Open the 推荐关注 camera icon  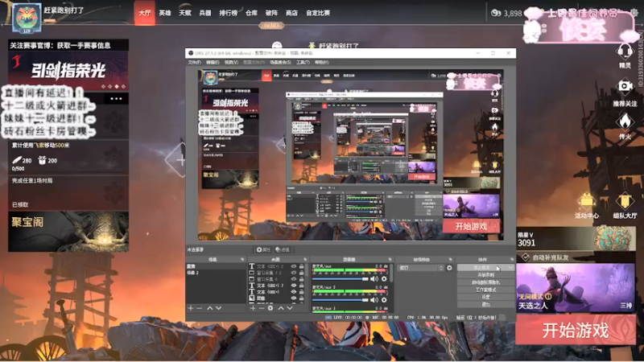625,86
